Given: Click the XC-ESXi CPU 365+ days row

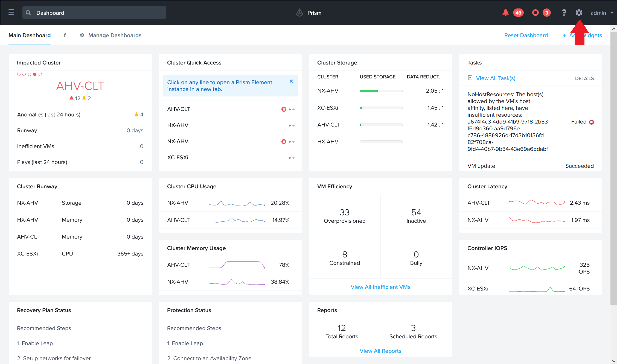Looking at the screenshot, I should pyautogui.click(x=80, y=254).
